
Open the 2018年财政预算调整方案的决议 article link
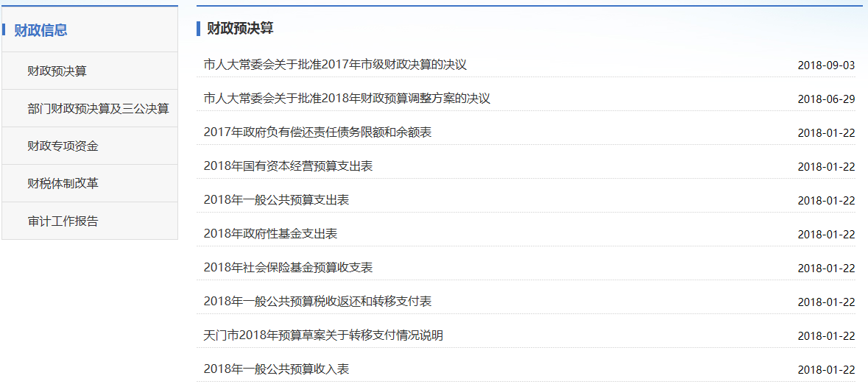click(x=347, y=99)
